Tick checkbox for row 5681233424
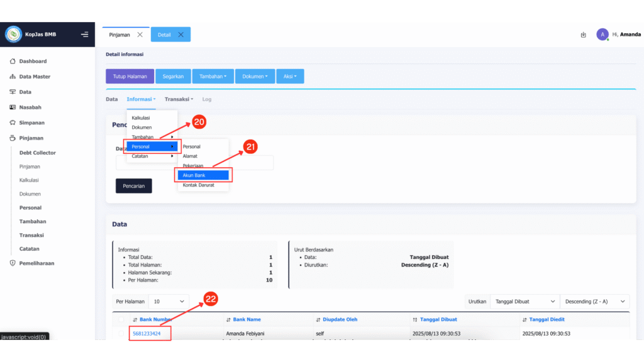This screenshot has width=644, height=362. click(x=121, y=333)
